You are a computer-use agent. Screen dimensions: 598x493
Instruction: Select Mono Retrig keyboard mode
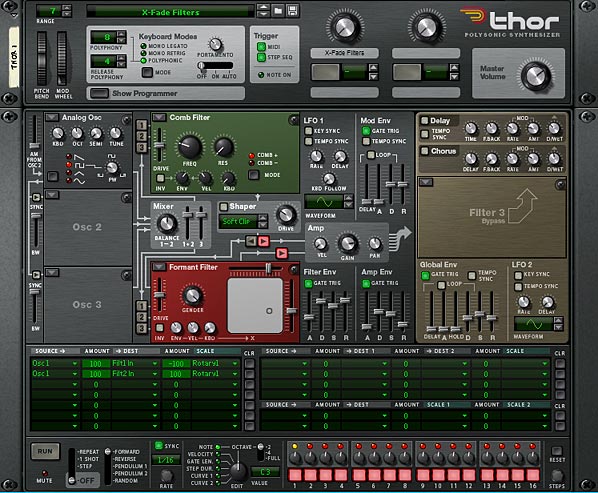point(143,53)
